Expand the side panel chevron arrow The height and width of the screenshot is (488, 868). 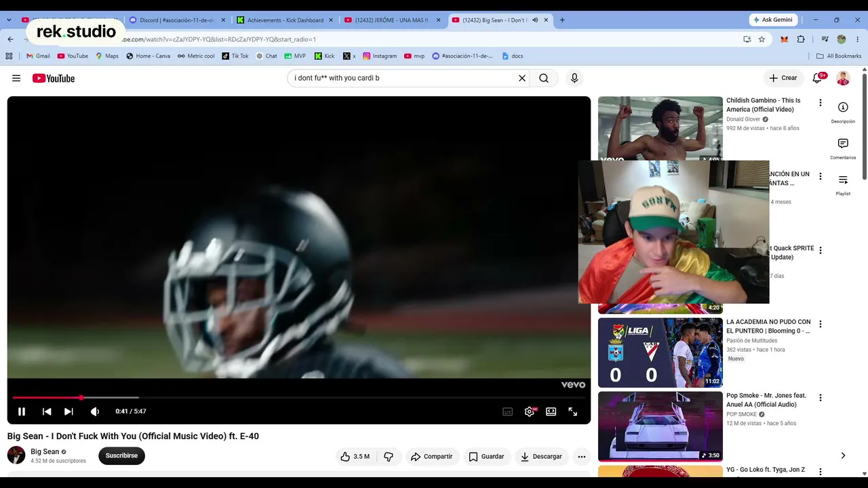point(843,455)
